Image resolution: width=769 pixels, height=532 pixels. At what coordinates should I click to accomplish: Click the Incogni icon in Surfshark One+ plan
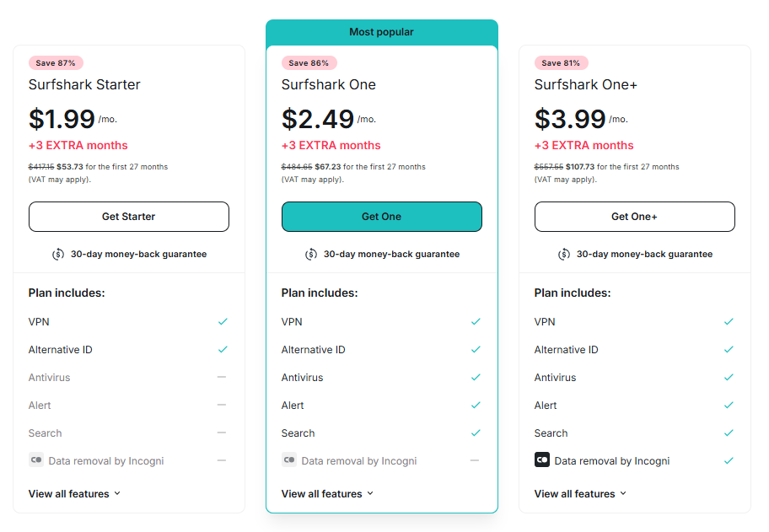click(541, 460)
